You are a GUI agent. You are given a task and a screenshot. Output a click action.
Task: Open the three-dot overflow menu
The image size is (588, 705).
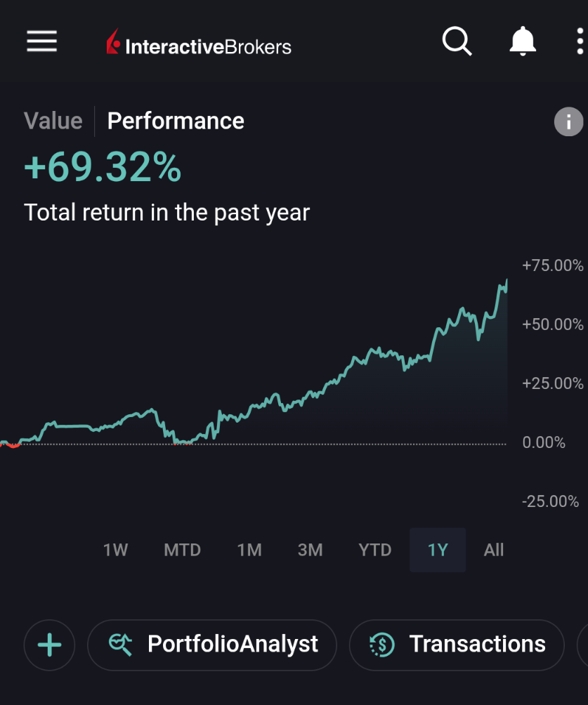tap(580, 42)
